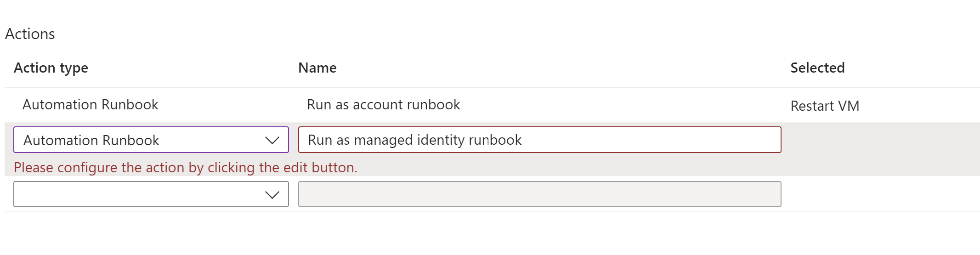Image resolution: width=980 pixels, height=255 pixels.
Task: Click the 'Selected' column header
Action: click(x=817, y=68)
